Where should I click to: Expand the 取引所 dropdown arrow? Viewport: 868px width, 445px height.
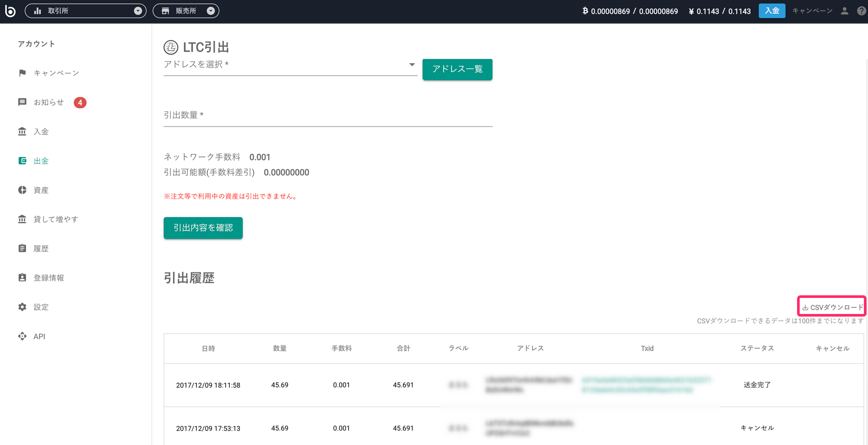click(x=138, y=11)
